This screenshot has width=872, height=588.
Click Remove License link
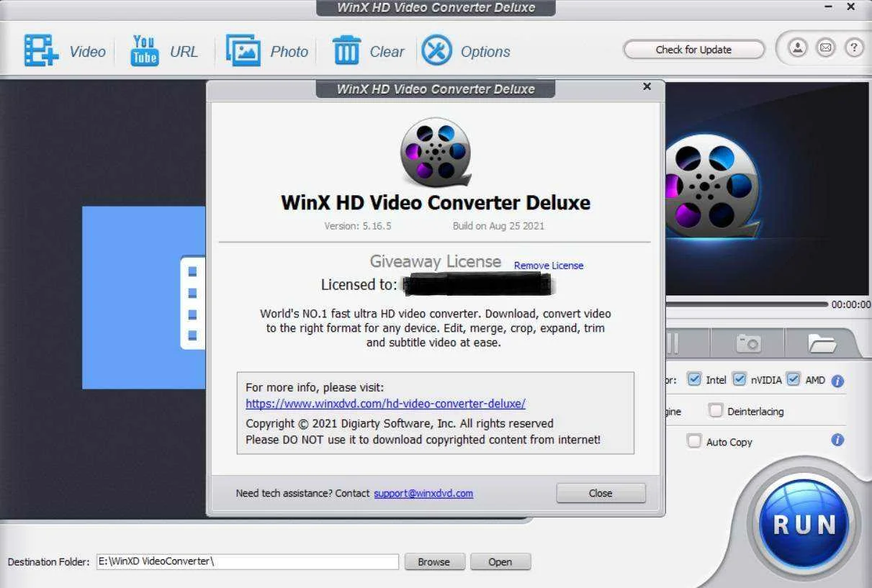tap(549, 266)
